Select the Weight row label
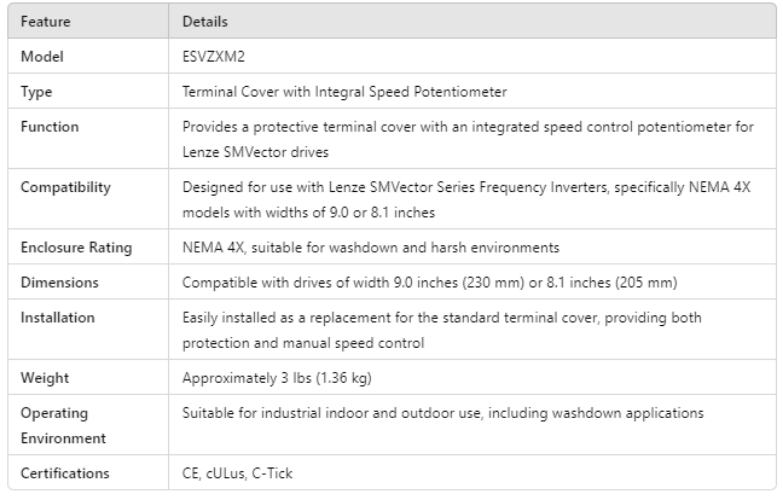The height and width of the screenshot is (500, 783). (44, 378)
